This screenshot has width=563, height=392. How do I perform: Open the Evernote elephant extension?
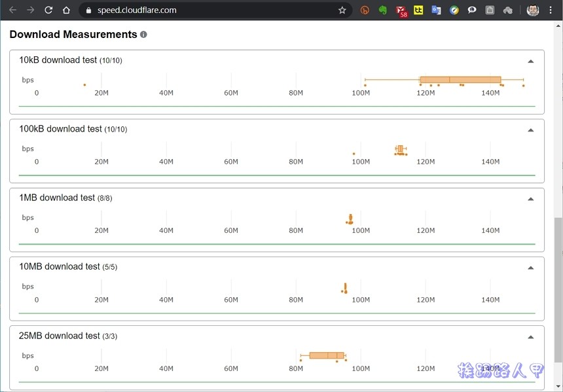pos(383,10)
